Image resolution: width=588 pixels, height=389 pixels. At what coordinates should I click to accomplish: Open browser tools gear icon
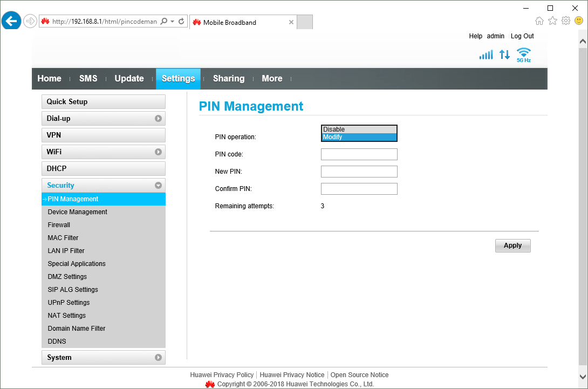point(565,21)
